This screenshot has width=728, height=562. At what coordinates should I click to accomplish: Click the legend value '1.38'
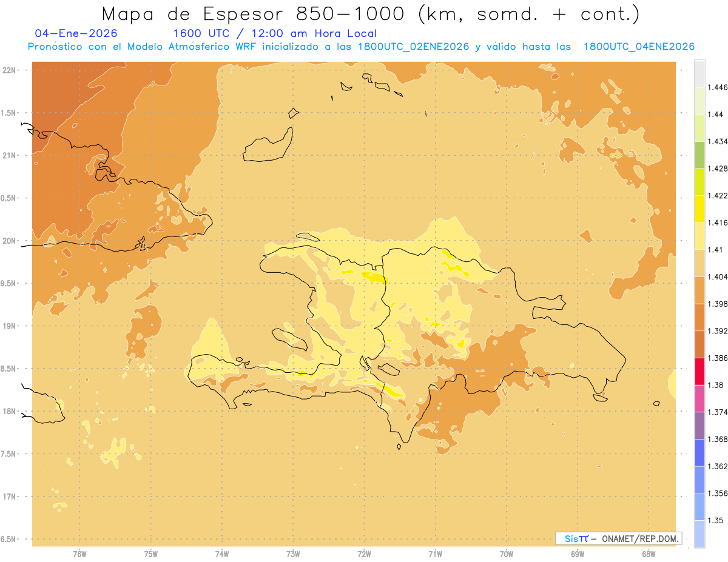(x=716, y=385)
